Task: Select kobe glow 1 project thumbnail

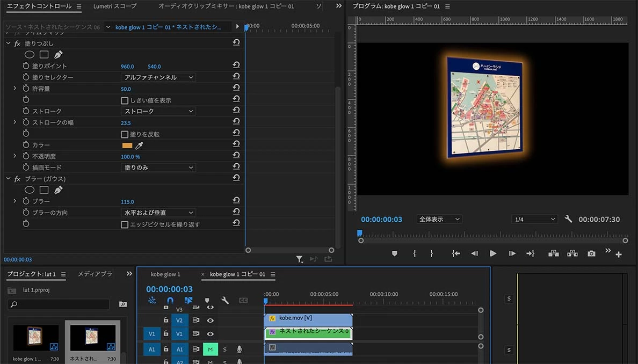Action: point(36,338)
